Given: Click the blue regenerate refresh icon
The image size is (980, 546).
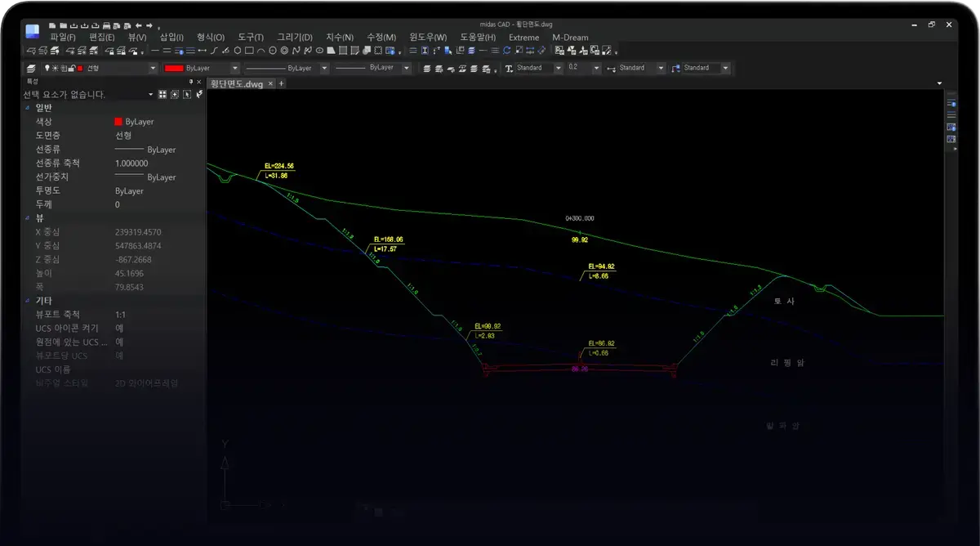Looking at the screenshot, I should 506,51.
